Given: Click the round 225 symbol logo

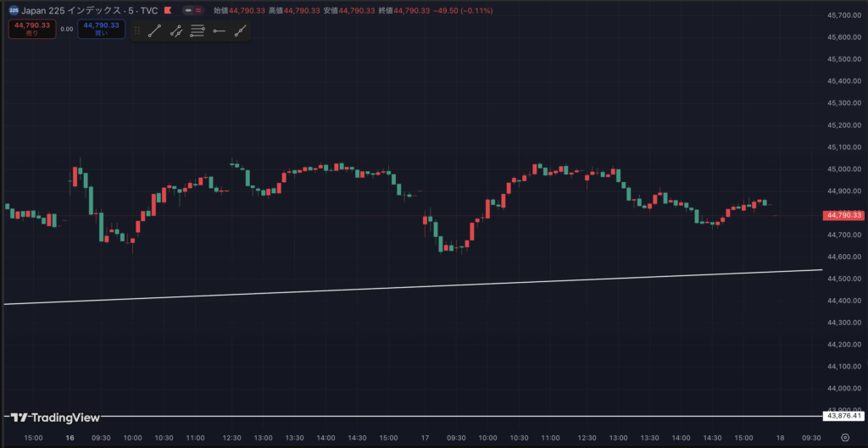Looking at the screenshot, I should pos(14,10).
